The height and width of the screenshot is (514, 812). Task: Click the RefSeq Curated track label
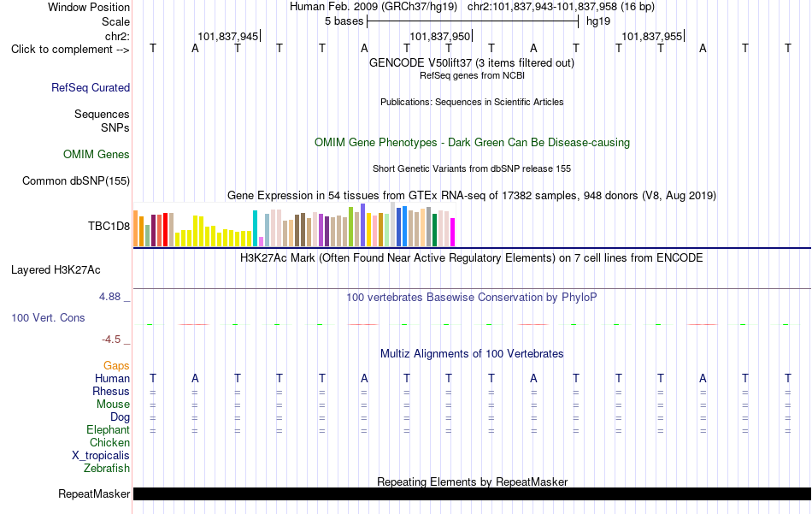(x=90, y=87)
